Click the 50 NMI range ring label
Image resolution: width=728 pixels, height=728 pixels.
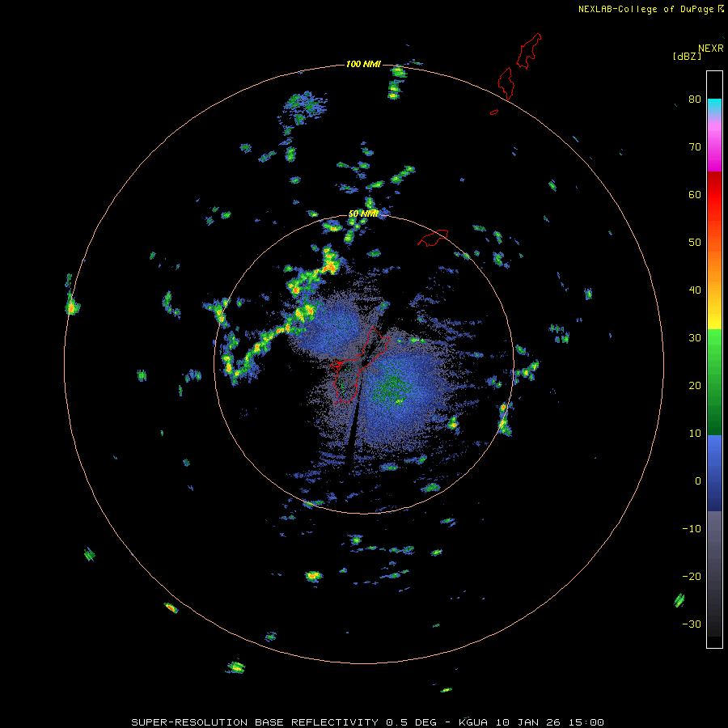363,214
